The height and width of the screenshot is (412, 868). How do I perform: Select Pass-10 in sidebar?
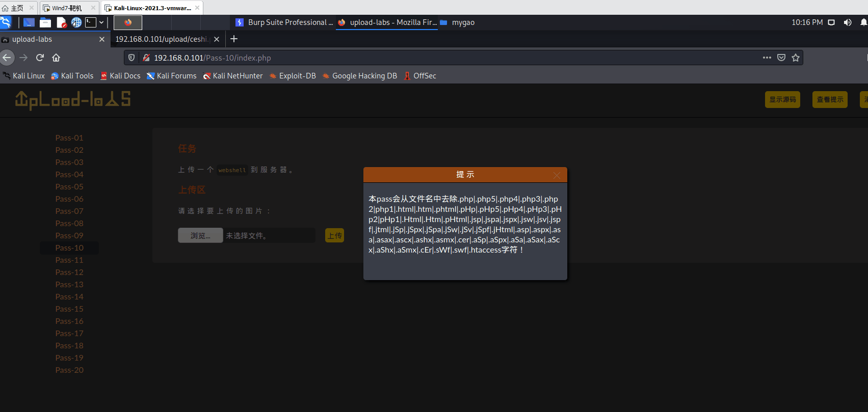click(x=69, y=248)
